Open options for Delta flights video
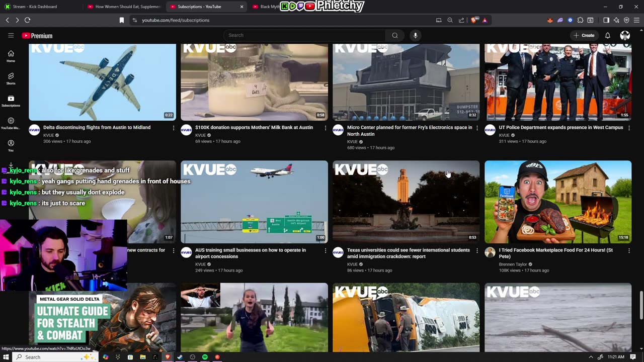Screen dimensions: 644x362 174,128
